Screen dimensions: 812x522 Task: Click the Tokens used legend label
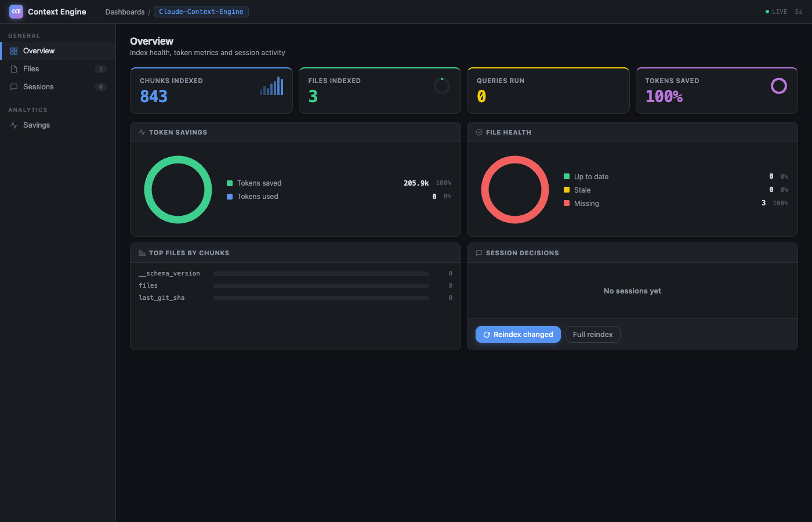click(258, 197)
